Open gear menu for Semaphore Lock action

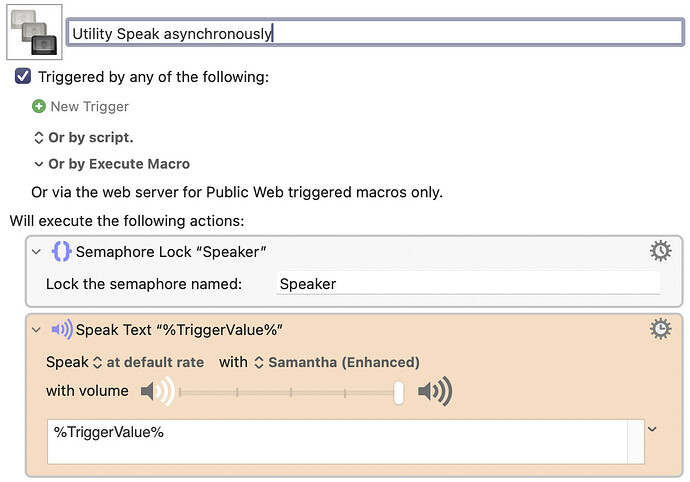coord(660,250)
